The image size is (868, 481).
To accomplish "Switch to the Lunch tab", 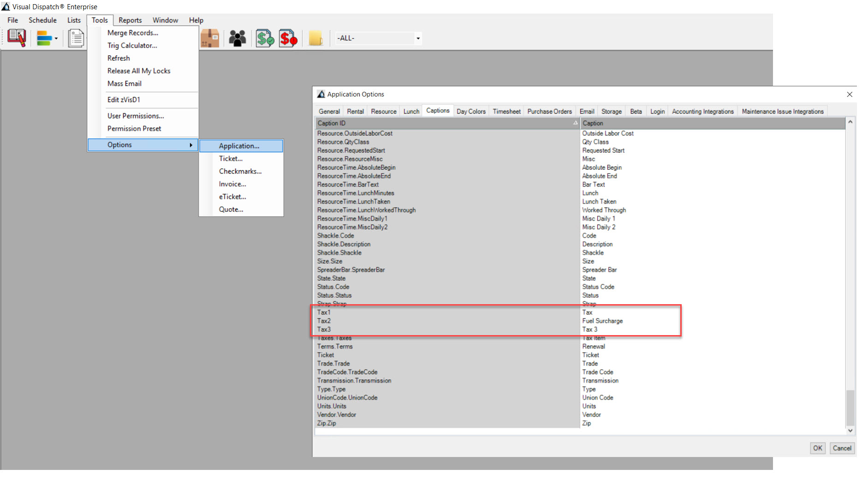I will (411, 111).
